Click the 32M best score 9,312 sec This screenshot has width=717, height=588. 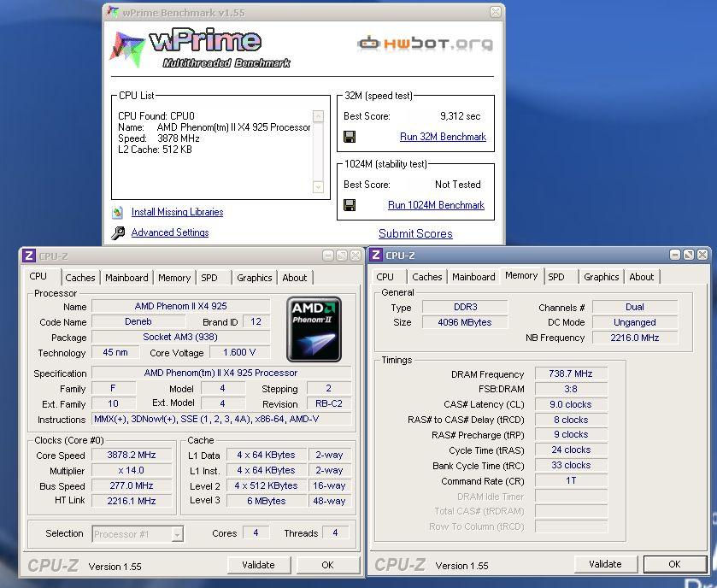tap(460, 116)
